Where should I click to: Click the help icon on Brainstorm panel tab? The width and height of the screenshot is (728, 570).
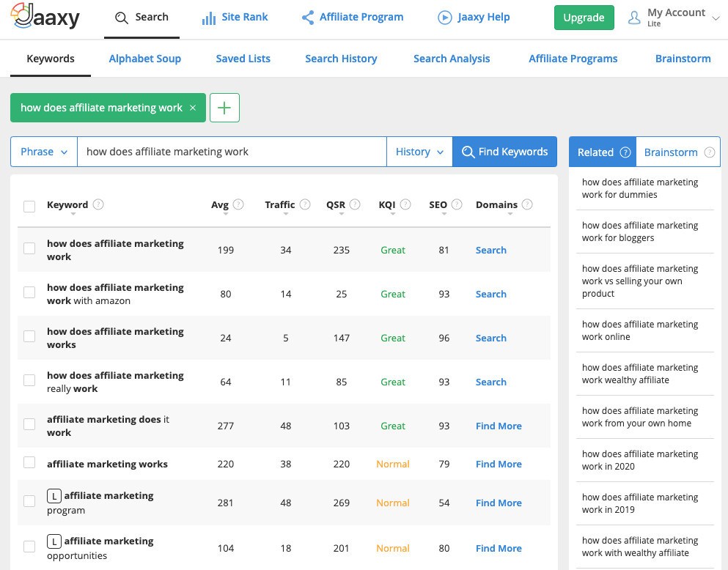(x=710, y=152)
